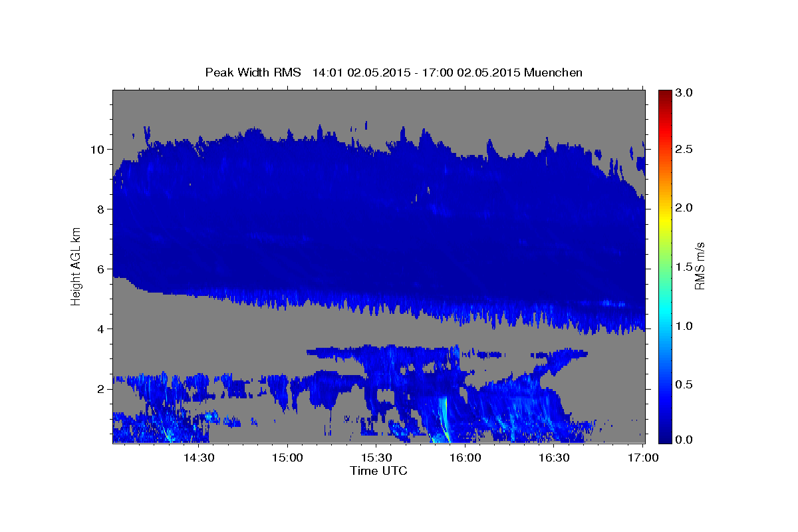Image resolution: width=798 pixels, height=532 pixels.
Task: Click the '14:30' time tick label
Action: (198, 458)
